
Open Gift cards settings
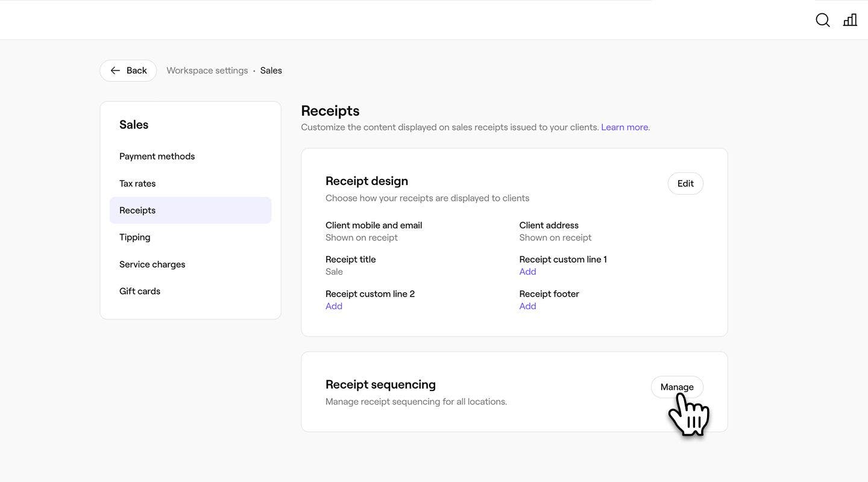click(140, 292)
